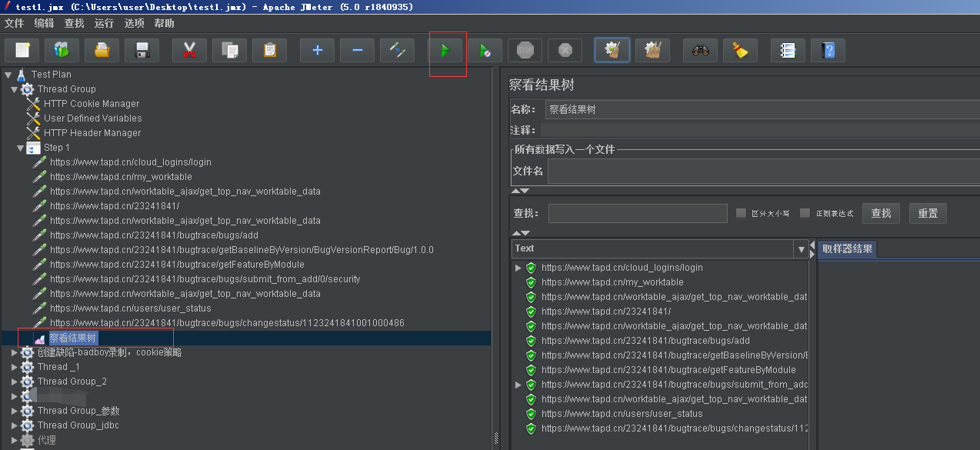Collapse the Thread Group node

pos(14,89)
